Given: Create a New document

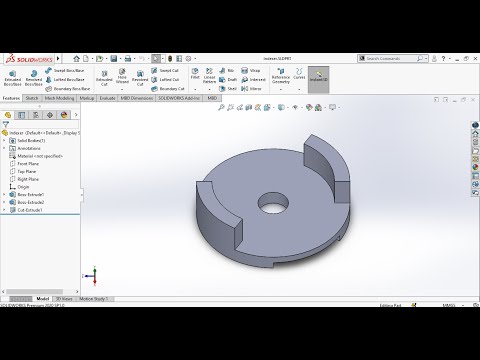Looking at the screenshot, I should click(x=86, y=59).
